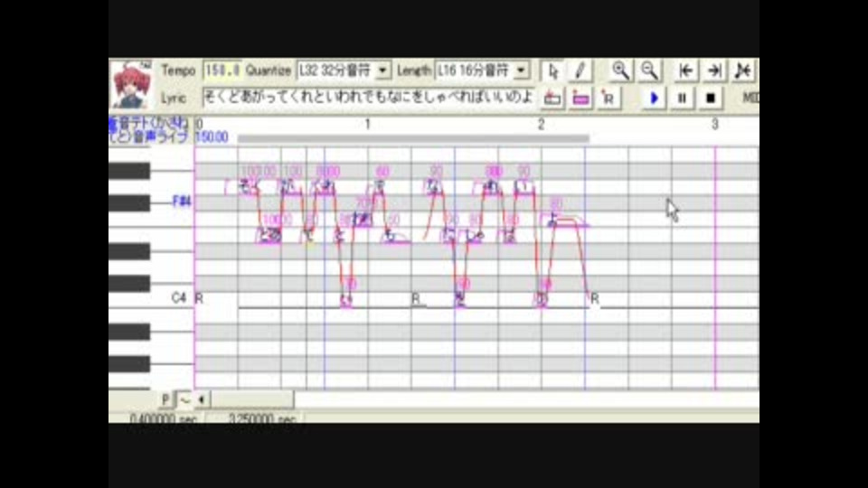Stop playback with the square button
This screenshot has width=868, height=488.
pyautogui.click(x=711, y=99)
